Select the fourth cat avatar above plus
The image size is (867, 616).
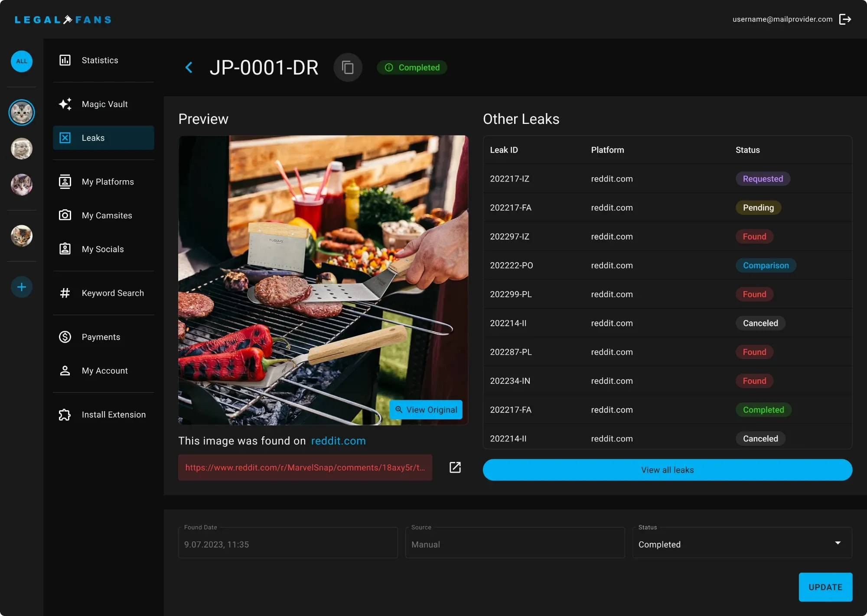[x=22, y=236]
